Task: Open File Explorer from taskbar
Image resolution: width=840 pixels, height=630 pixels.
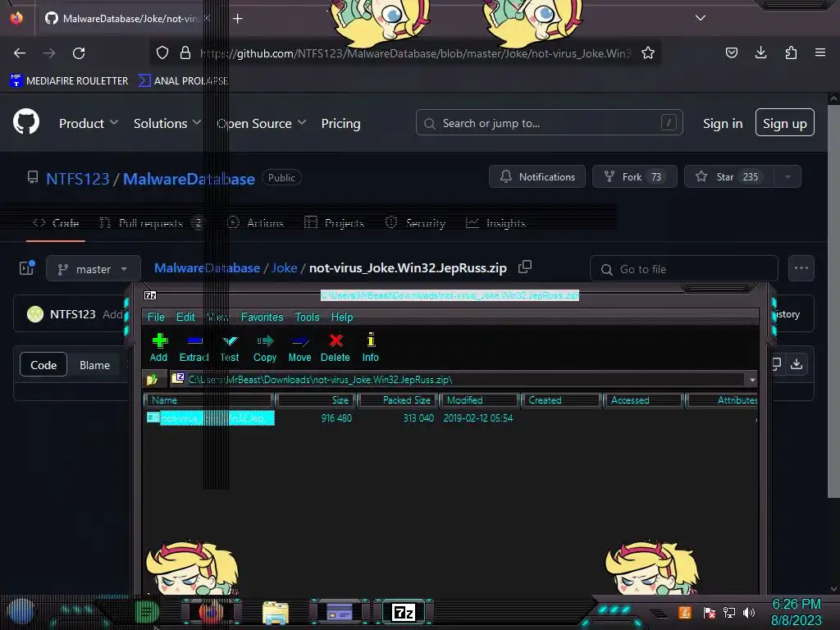Action: [276, 612]
